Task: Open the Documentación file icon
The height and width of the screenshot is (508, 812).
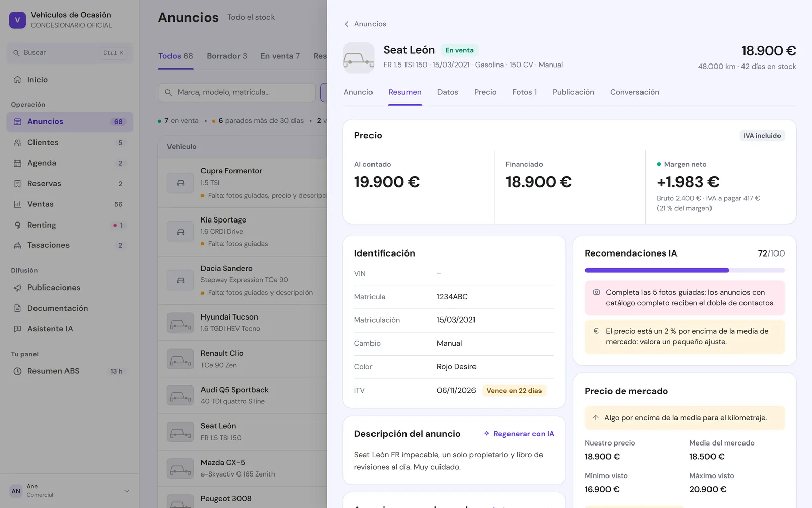Action: pyautogui.click(x=17, y=308)
